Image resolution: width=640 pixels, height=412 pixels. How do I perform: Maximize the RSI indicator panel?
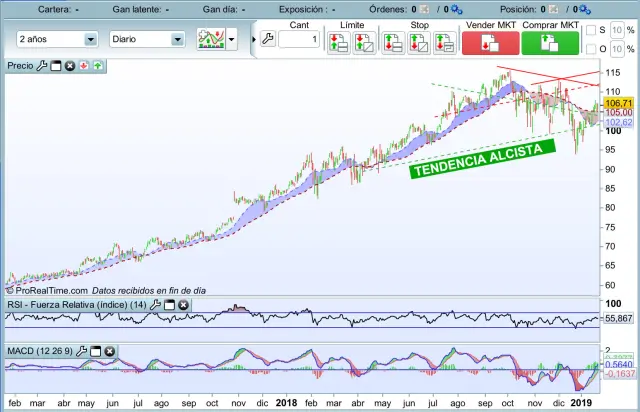pyautogui.click(x=169, y=304)
